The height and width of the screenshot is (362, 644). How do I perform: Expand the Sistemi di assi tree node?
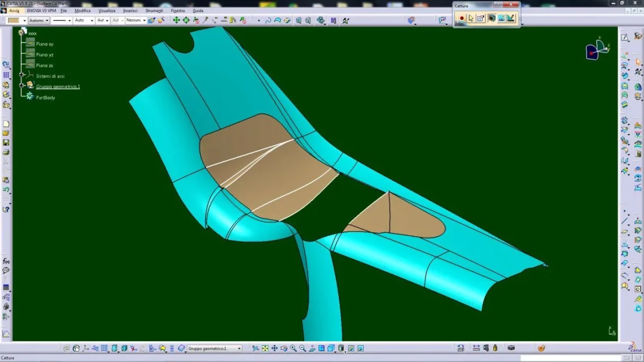(22, 75)
